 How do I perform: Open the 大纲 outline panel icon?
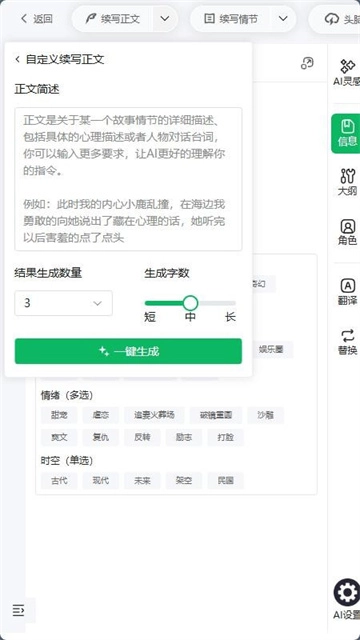click(347, 182)
